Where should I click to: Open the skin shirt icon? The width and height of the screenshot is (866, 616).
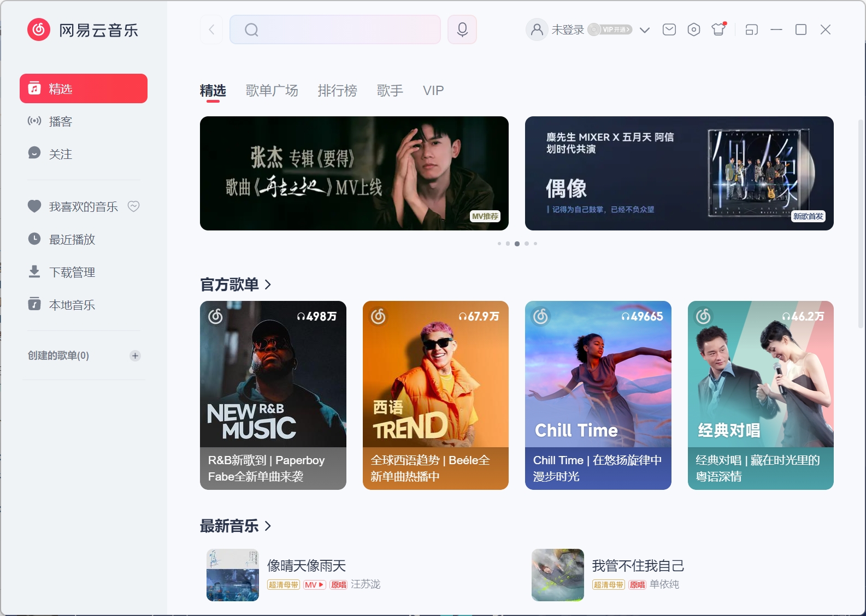[718, 29]
